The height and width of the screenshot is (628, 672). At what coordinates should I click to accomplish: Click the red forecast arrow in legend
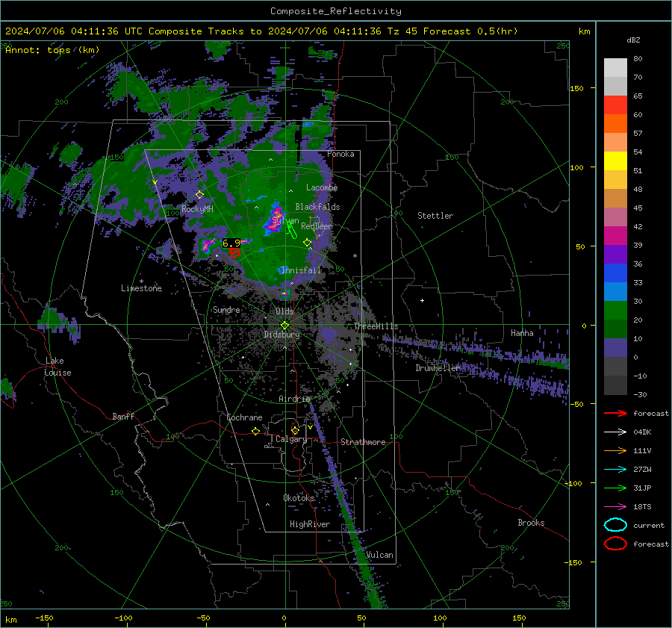pos(615,413)
